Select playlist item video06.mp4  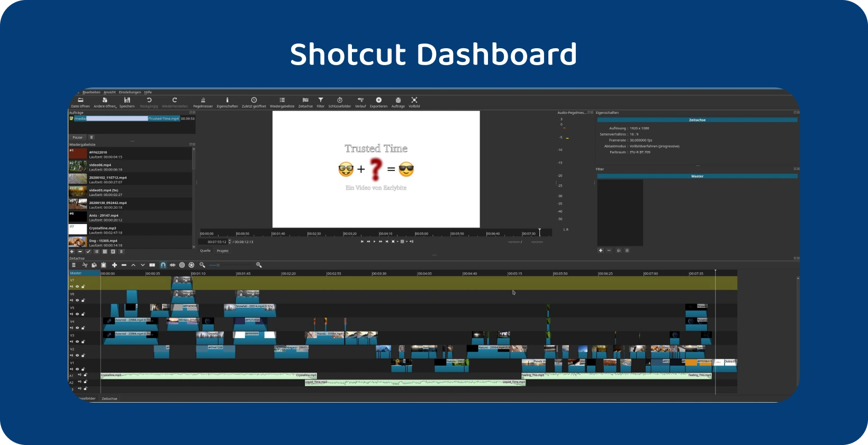[130, 166]
